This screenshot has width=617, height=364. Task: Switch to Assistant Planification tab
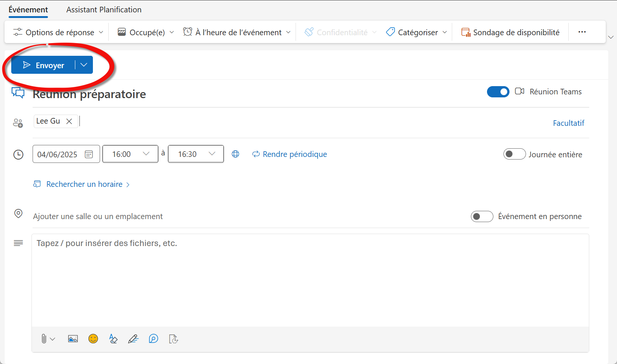[x=104, y=10]
